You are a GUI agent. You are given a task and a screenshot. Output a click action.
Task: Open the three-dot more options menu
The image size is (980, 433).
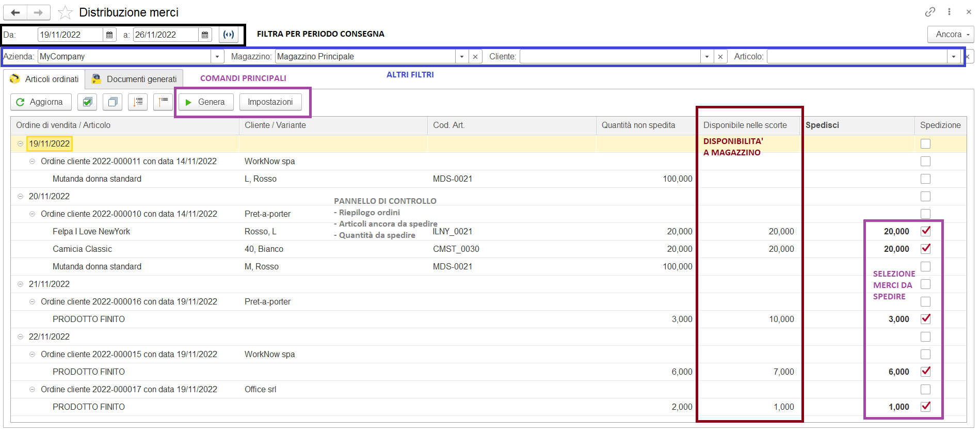click(x=949, y=12)
